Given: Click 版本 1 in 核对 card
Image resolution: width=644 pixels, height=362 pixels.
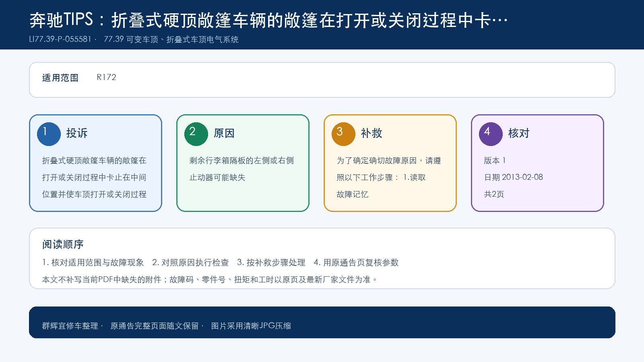Looking at the screenshot, I should (495, 160).
